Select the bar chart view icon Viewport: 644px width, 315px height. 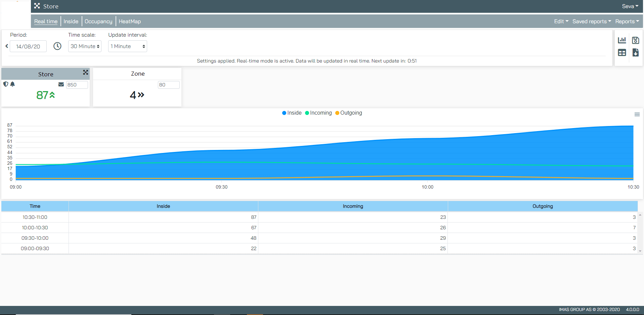click(x=622, y=40)
